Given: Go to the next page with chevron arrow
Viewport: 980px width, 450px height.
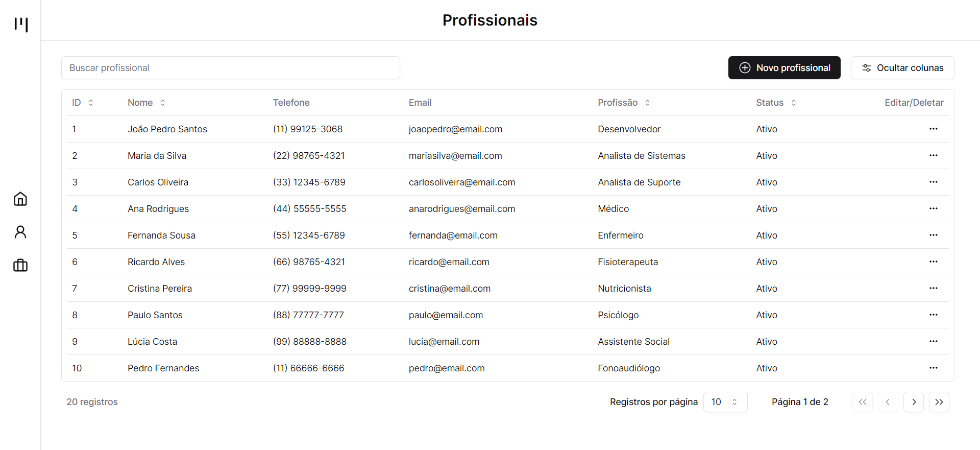Looking at the screenshot, I should coord(914,402).
